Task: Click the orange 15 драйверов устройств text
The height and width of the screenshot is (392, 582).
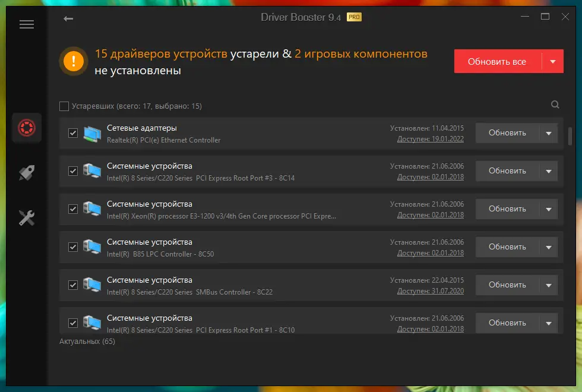Action: point(161,54)
